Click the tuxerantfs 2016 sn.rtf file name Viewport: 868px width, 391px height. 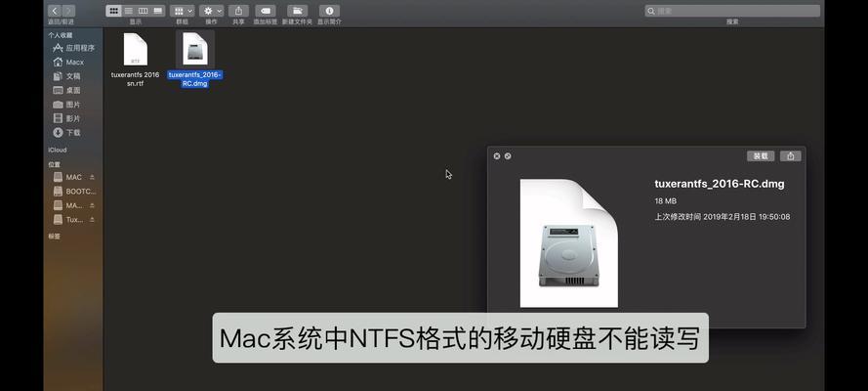point(135,79)
